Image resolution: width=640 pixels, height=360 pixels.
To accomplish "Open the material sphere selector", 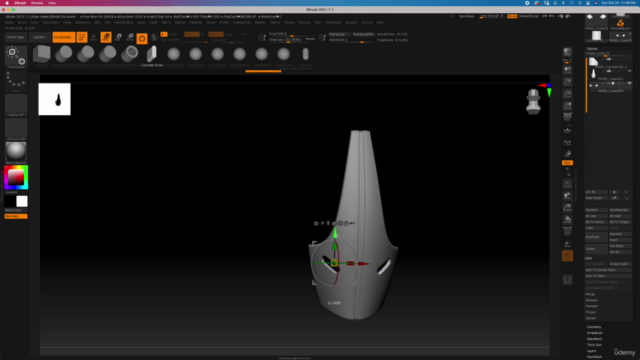I will click(16, 152).
